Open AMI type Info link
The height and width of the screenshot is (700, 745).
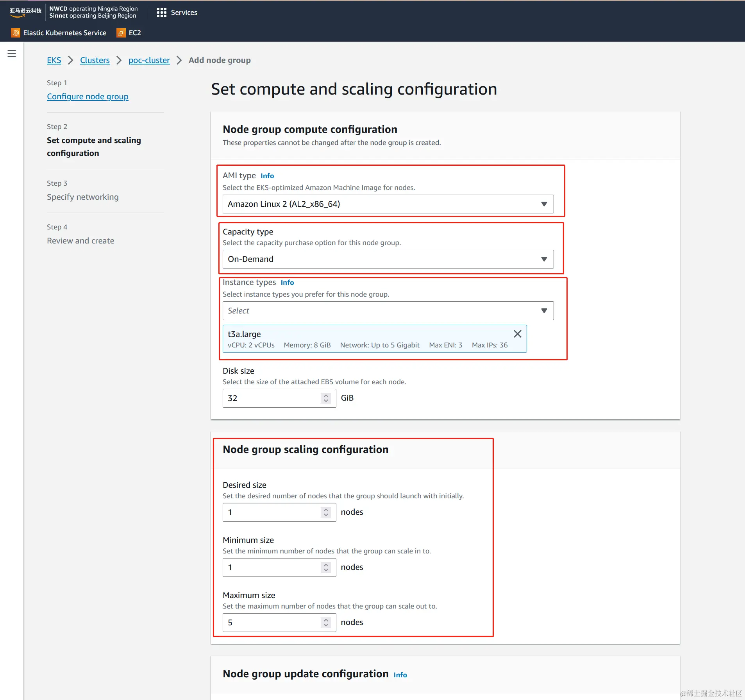click(x=267, y=176)
